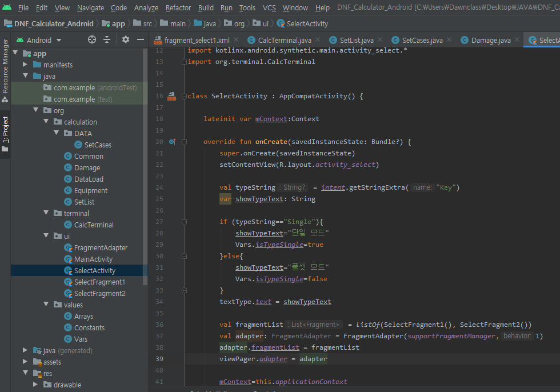Screen dimensions: 560x392
Task: Click the override gutter icon on line 20
Action: pos(172,142)
